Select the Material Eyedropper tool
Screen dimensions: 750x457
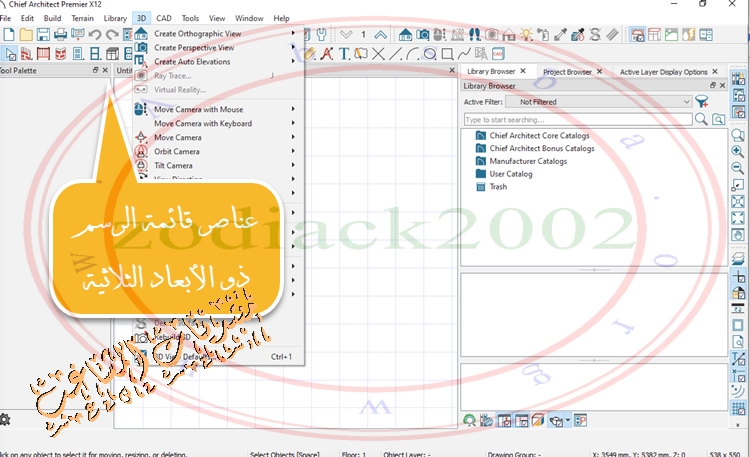(561, 34)
